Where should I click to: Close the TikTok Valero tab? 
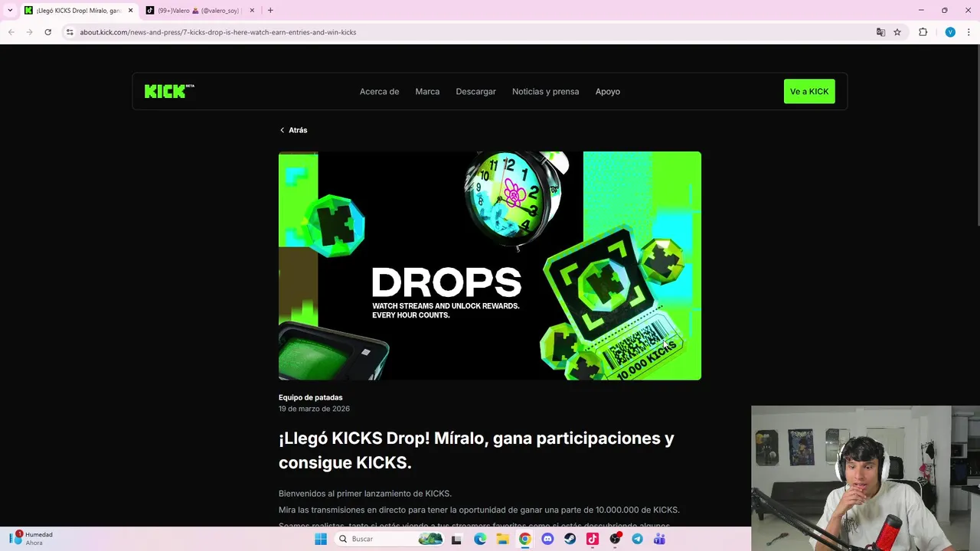pos(252,11)
